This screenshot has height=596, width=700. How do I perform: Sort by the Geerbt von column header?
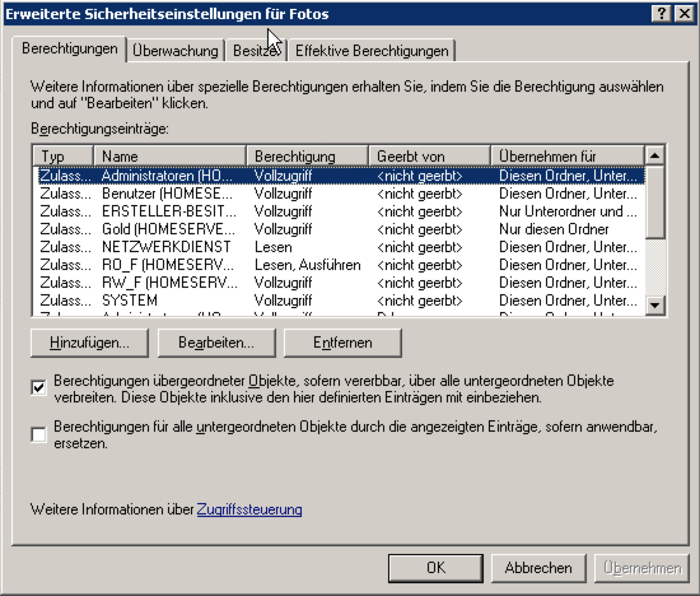(x=430, y=156)
